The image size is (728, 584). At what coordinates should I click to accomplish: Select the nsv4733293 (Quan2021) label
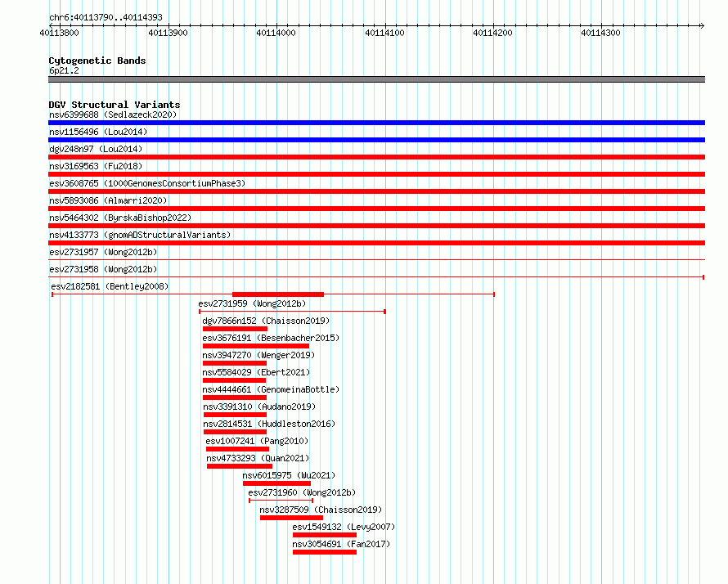(x=258, y=458)
